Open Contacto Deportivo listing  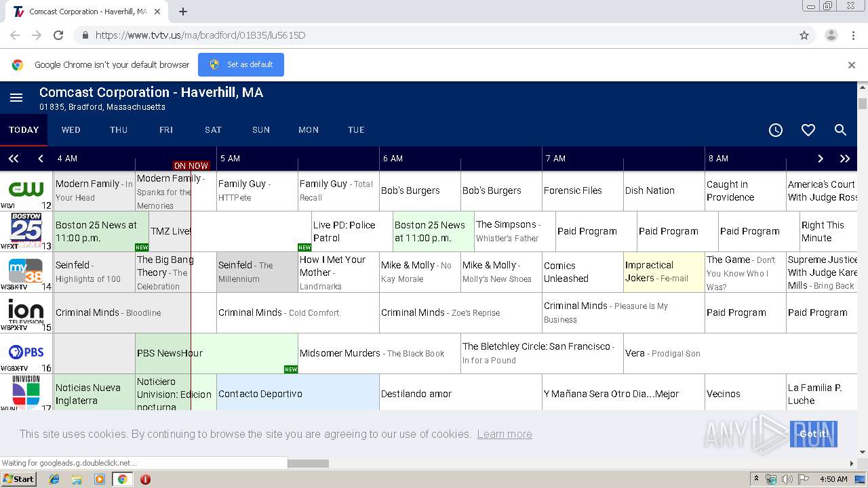298,392
